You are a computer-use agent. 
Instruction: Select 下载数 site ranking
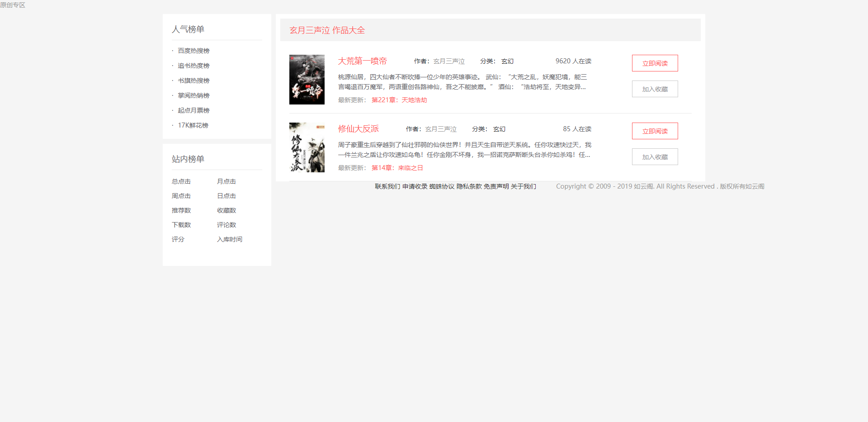point(181,225)
